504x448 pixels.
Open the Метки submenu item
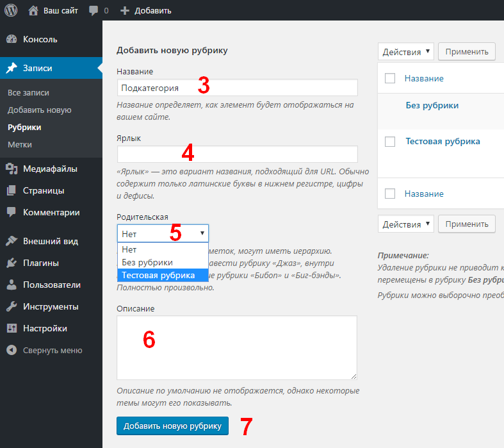coord(20,145)
